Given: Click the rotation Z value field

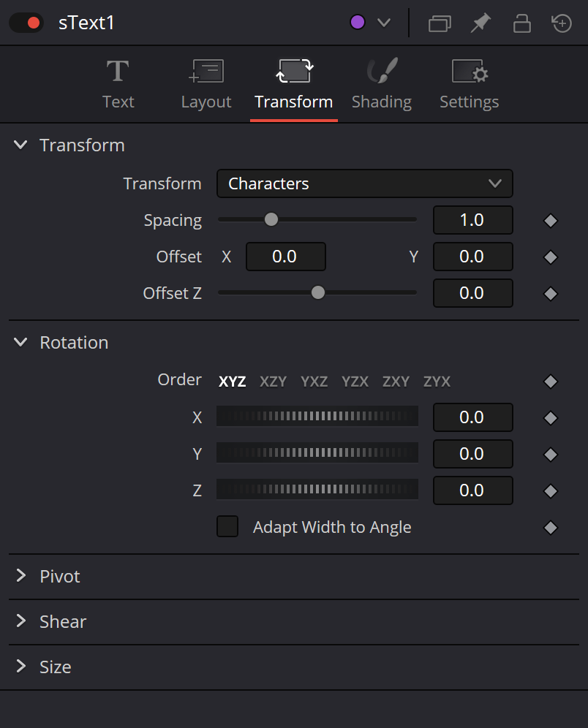Looking at the screenshot, I should (473, 490).
